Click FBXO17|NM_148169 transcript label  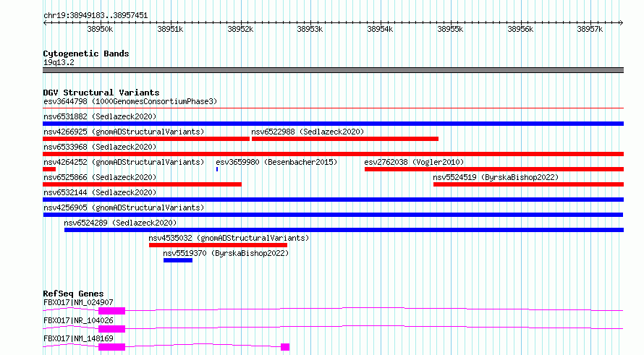[x=78, y=338]
